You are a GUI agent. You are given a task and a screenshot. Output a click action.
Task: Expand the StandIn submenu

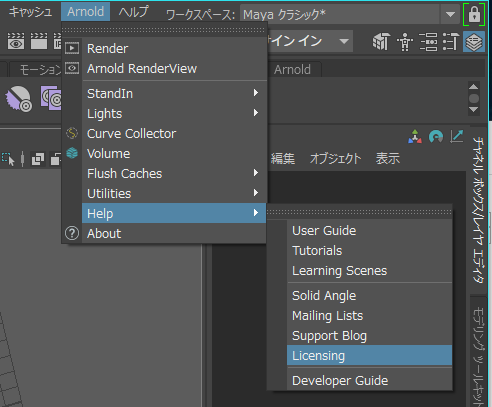pyautogui.click(x=174, y=93)
